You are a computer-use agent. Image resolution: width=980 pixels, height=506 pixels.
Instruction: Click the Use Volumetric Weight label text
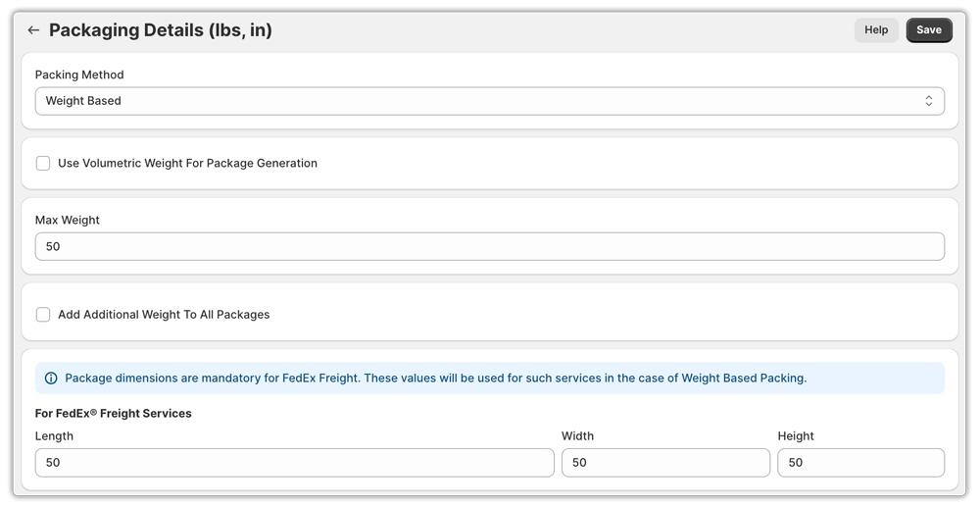click(187, 164)
